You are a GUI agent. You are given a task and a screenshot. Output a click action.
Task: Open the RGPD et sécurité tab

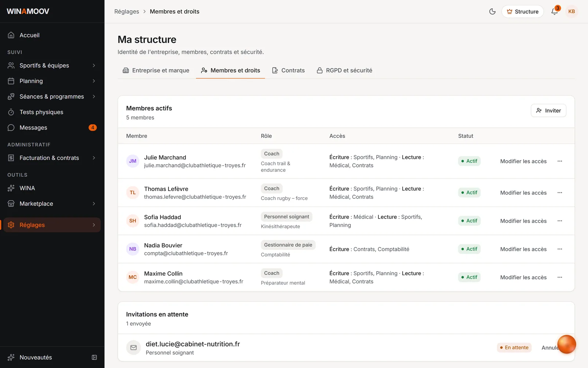(x=344, y=70)
